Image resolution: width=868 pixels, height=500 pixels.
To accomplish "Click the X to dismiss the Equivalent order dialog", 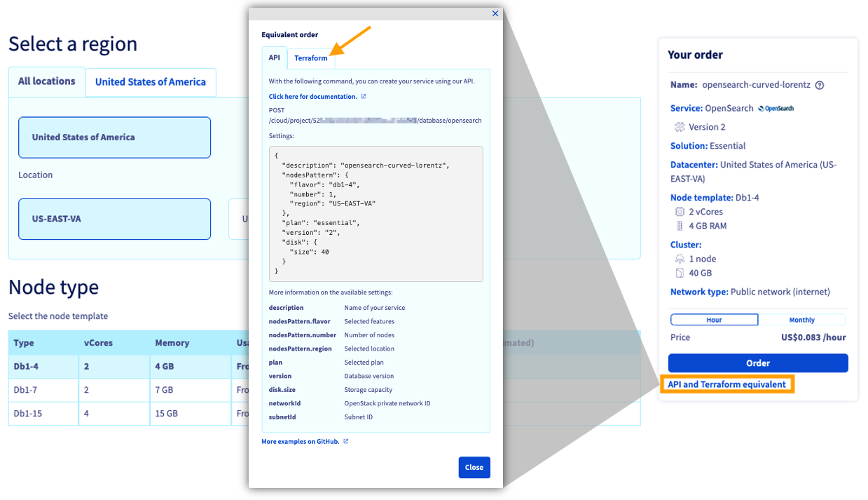I will click(495, 13).
